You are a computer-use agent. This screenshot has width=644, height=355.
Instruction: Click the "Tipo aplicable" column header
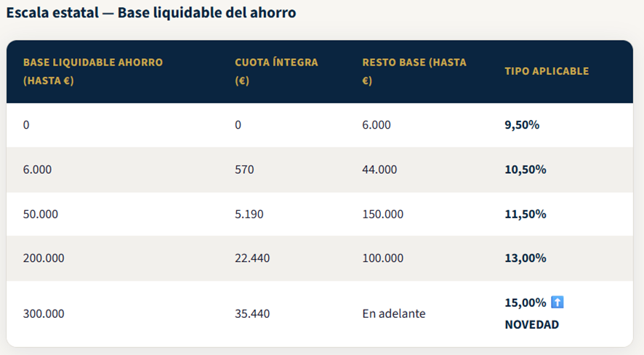pos(547,71)
